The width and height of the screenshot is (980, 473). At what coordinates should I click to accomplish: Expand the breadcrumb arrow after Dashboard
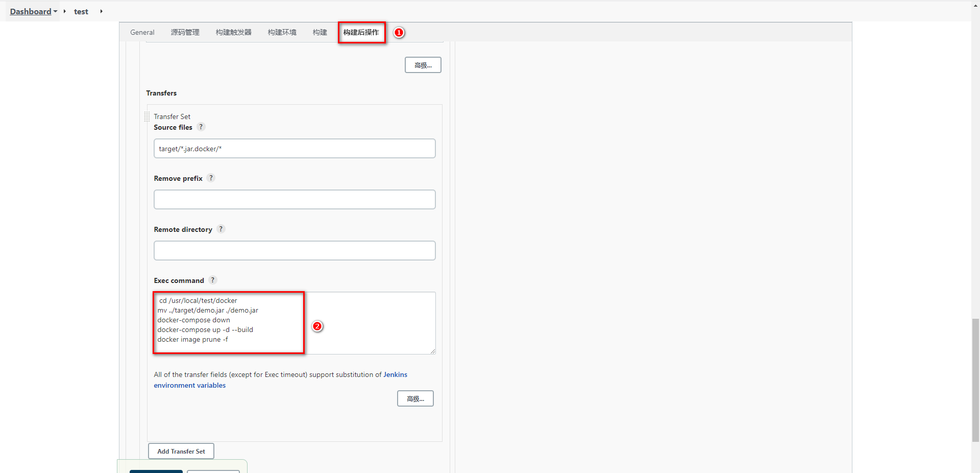(65, 11)
